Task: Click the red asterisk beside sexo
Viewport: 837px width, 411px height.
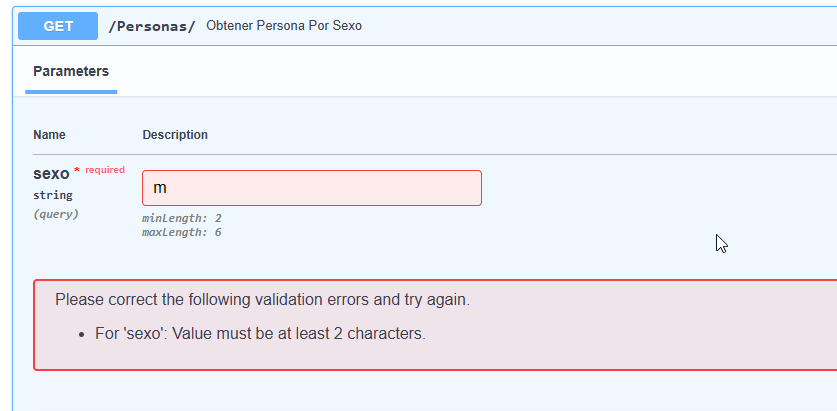Action: tap(77, 170)
